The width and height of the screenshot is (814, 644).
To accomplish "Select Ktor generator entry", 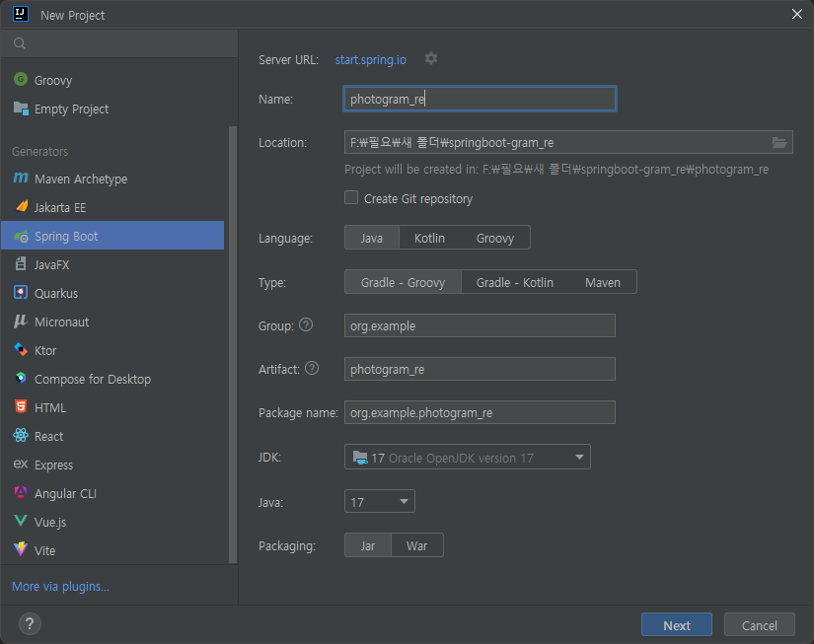I will (112, 350).
